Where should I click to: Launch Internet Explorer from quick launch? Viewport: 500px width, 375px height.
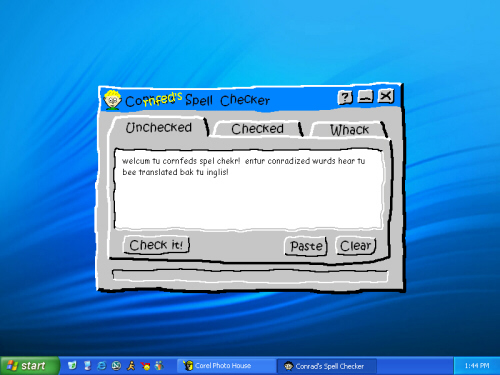102,366
